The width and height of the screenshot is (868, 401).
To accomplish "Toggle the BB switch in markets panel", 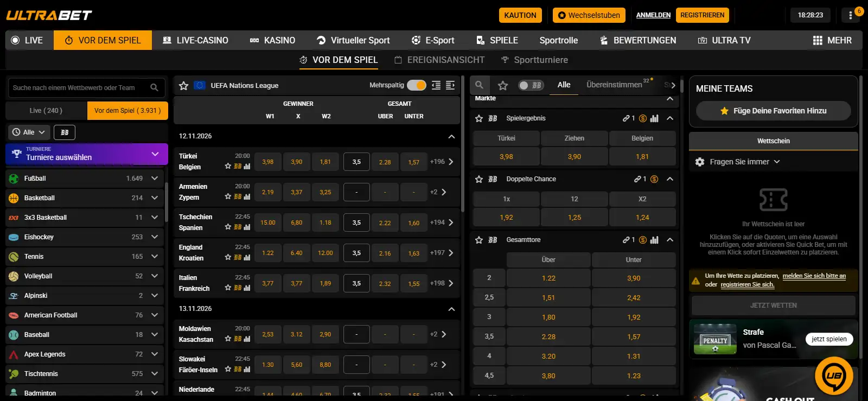I will click(x=531, y=85).
